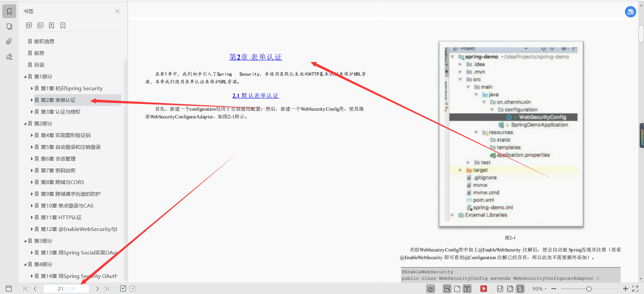Click the blue floating assistant icon
644x294 pixels.
pyautogui.click(x=630, y=12)
